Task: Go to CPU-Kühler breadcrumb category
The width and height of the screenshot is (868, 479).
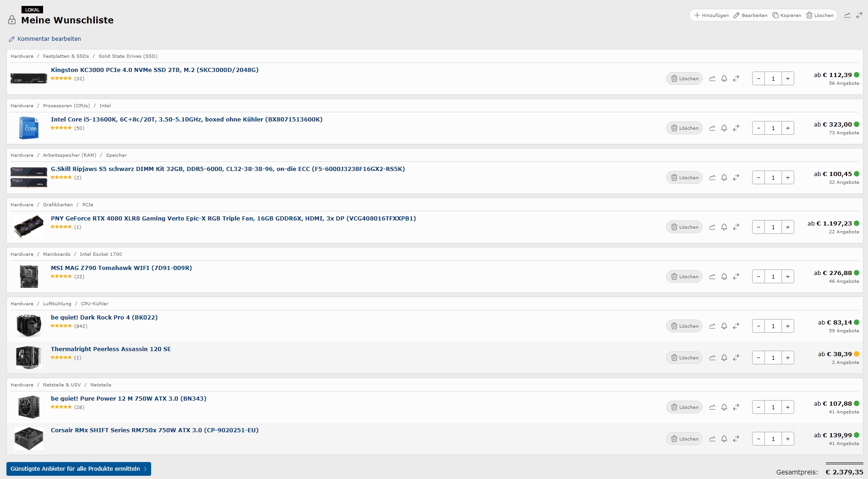Action: 95,304
